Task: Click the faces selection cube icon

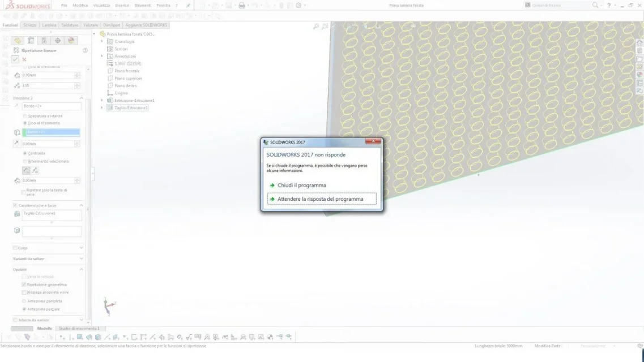Action: (x=17, y=230)
